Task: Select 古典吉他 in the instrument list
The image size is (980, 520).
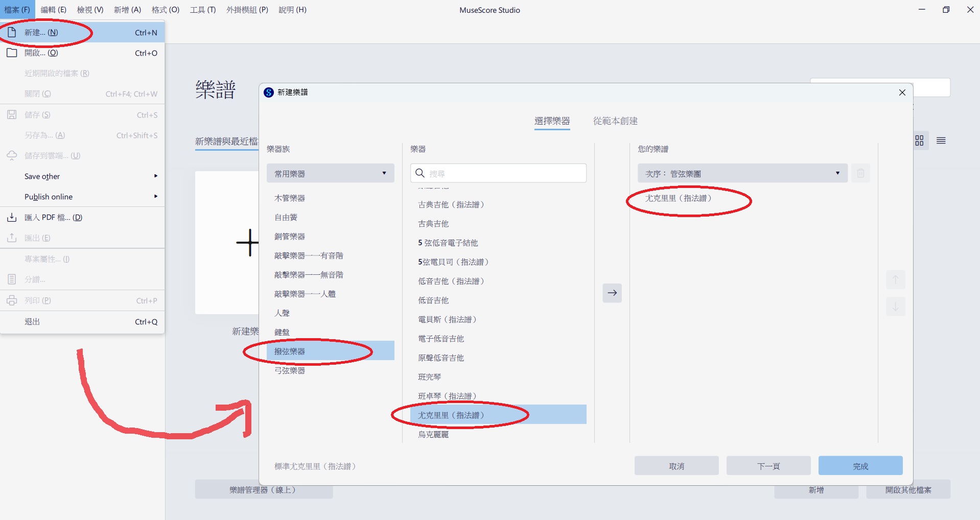Action: pyautogui.click(x=433, y=224)
